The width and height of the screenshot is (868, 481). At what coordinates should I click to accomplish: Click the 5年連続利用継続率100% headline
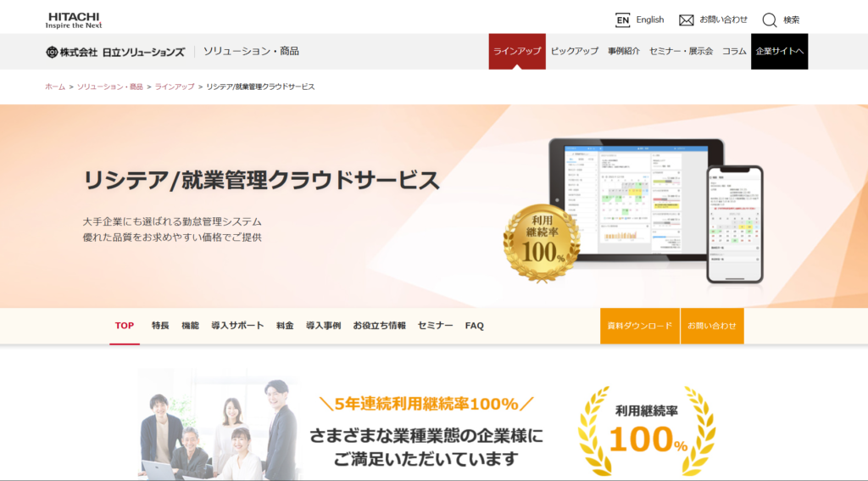coord(426,404)
